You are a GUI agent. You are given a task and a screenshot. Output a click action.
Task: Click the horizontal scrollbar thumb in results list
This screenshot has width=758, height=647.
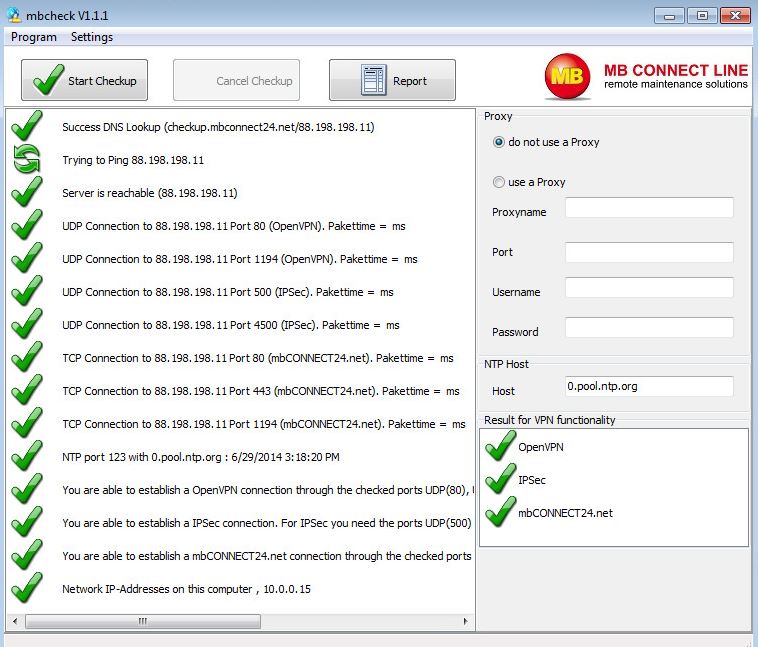coord(143,621)
